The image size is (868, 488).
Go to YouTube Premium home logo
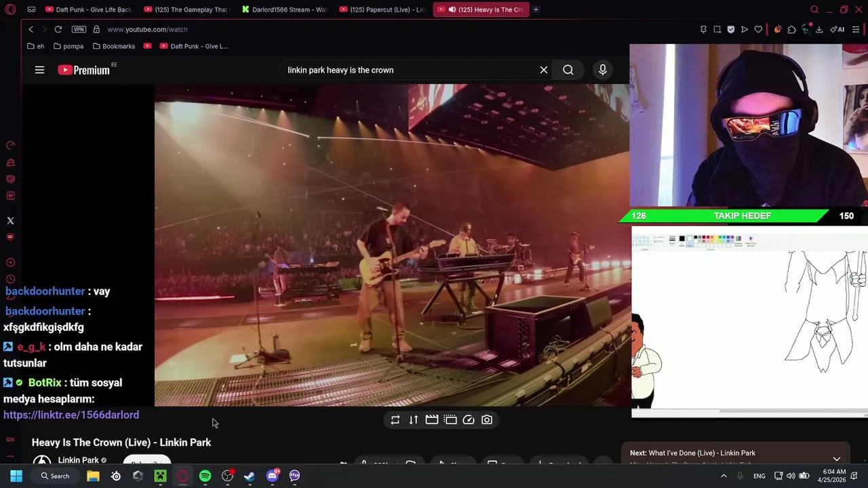point(83,70)
